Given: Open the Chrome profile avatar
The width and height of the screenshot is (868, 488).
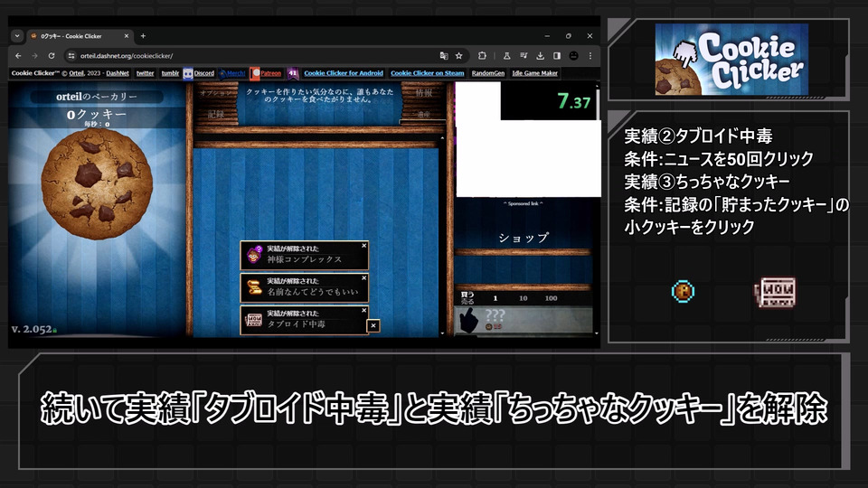Looking at the screenshot, I should point(574,56).
